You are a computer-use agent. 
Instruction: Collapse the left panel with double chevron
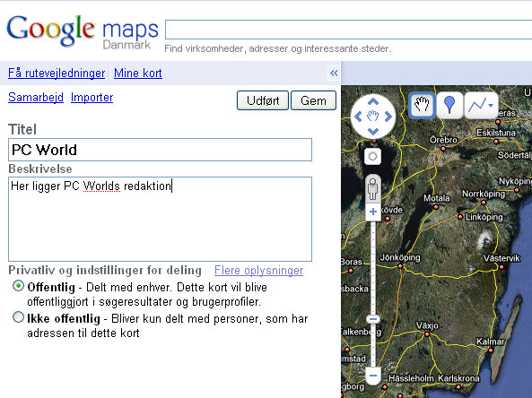pos(334,73)
